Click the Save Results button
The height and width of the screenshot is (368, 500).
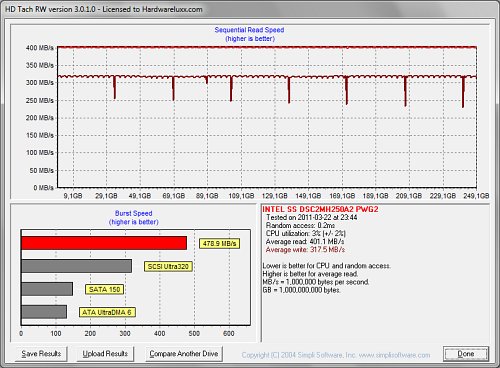(x=41, y=354)
